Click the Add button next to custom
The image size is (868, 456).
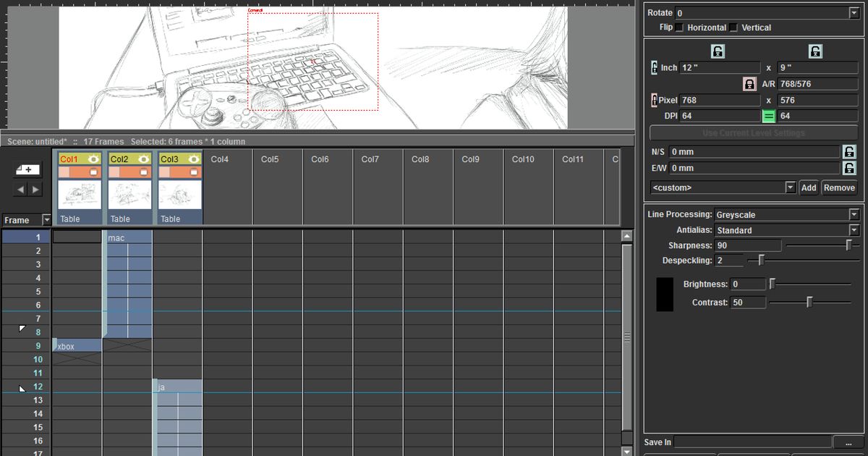pyautogui.click(x=808, y=187)
